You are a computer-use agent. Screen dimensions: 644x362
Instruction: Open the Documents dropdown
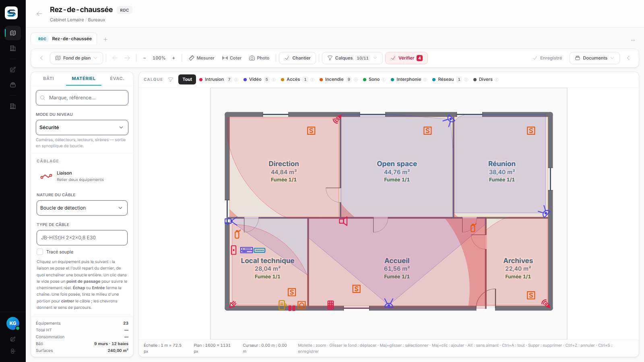click(x=594, y=58)
